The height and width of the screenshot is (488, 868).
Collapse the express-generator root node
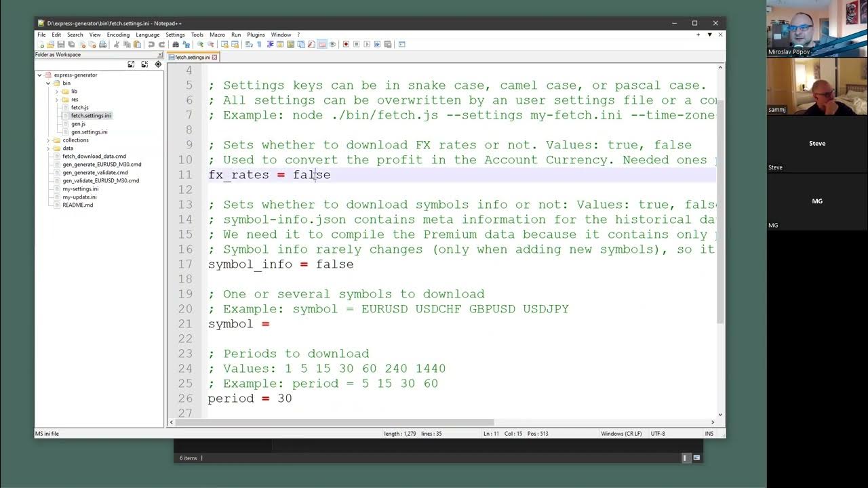point(40,75)
